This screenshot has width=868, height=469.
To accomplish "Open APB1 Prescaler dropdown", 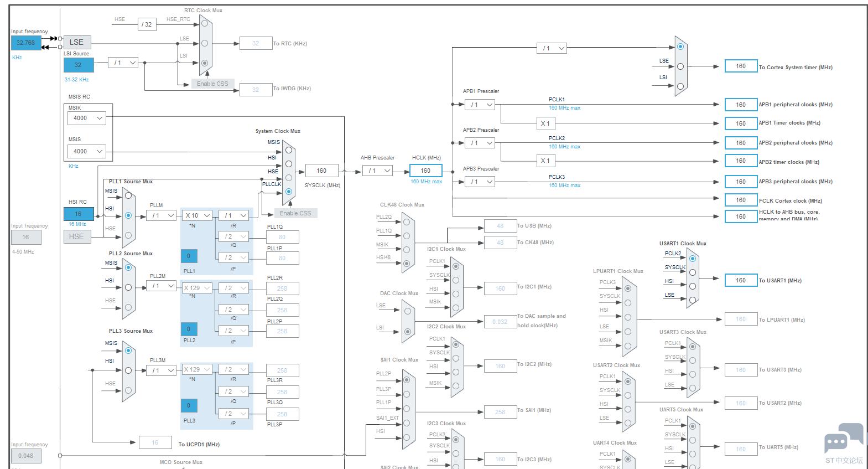I will [x=480, y=105].
